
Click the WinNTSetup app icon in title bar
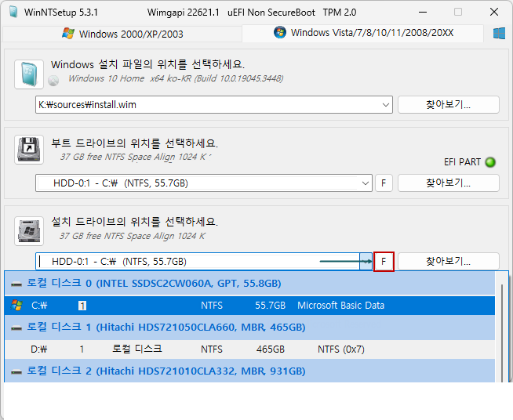pyautogui.click(x=13, y=12)
